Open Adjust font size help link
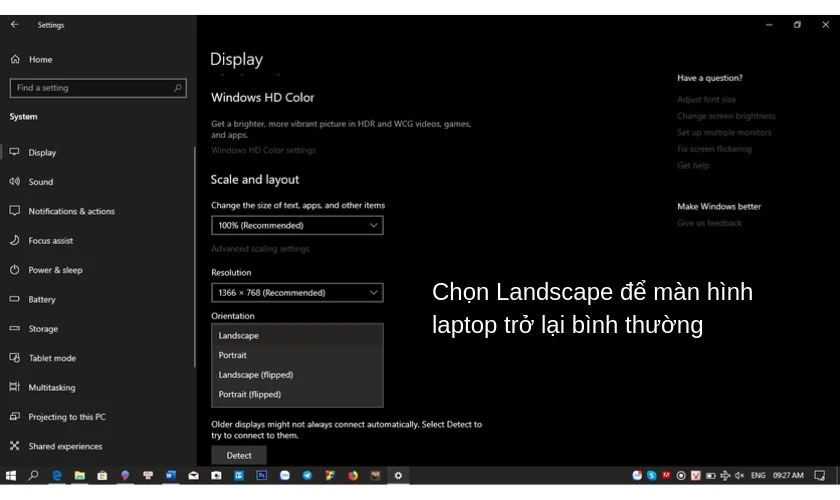The height and width of the screenshot is (500, 840). (706, 100)
